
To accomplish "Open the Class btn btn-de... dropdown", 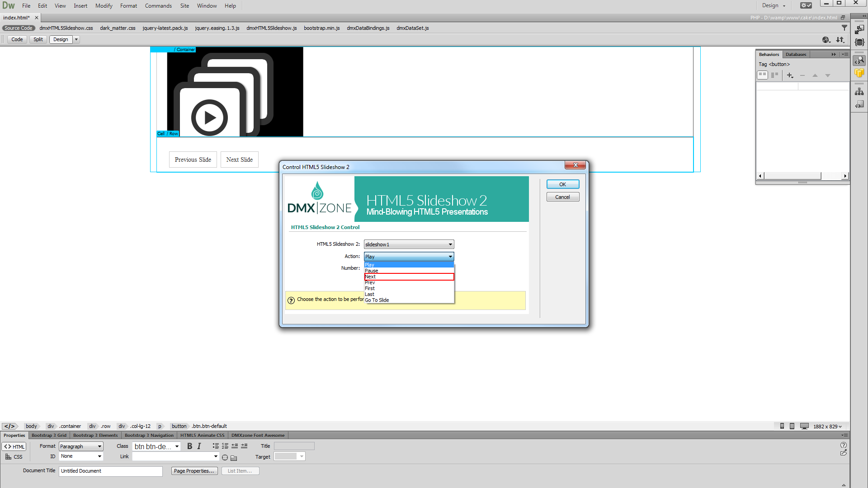I will (x=156, y=446).
